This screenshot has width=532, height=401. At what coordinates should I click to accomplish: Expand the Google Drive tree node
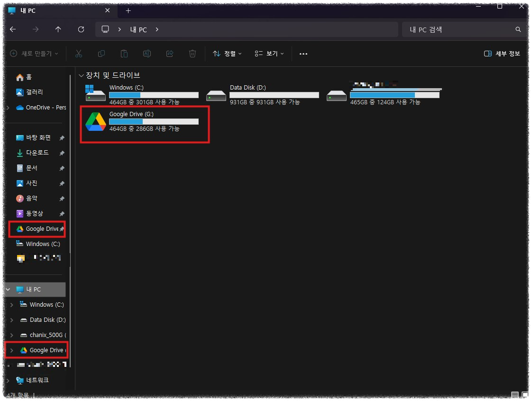[11, 350]
